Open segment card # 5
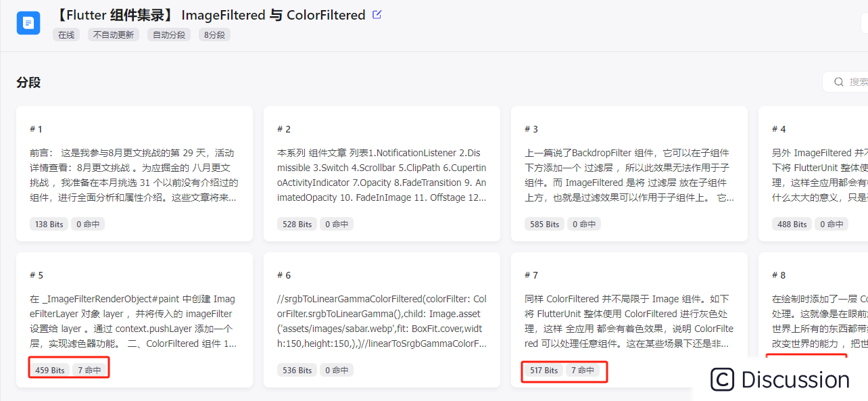The width and height of the screenshot is (868, 401). 135,320
